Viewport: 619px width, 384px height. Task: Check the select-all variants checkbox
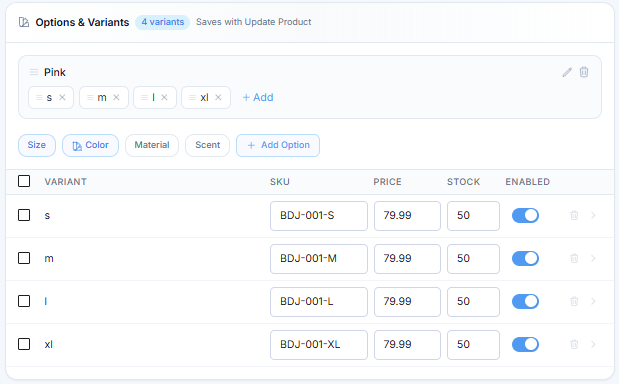coord(24,181)
